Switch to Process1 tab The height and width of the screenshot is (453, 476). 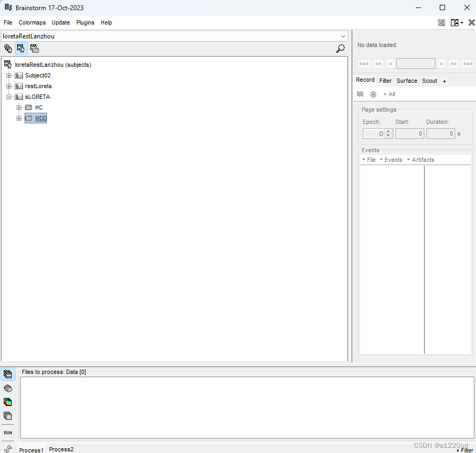click(x=31, y=450)
